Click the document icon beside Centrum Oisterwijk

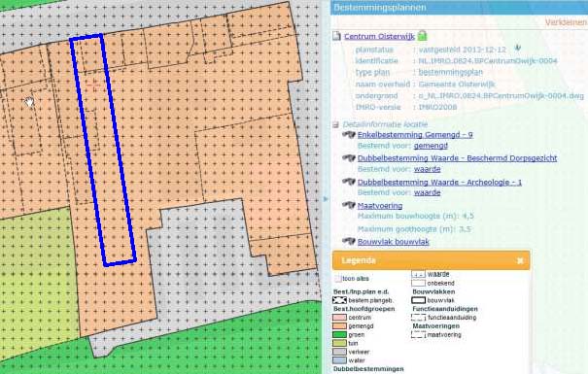[336, 36]
